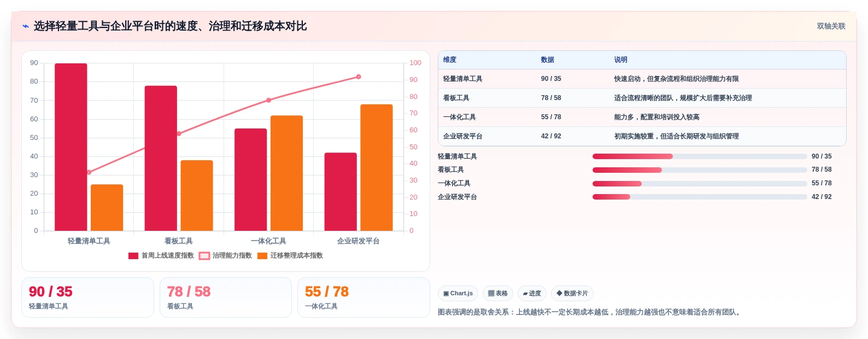Click the 进度 tag chip

(532, 294)
